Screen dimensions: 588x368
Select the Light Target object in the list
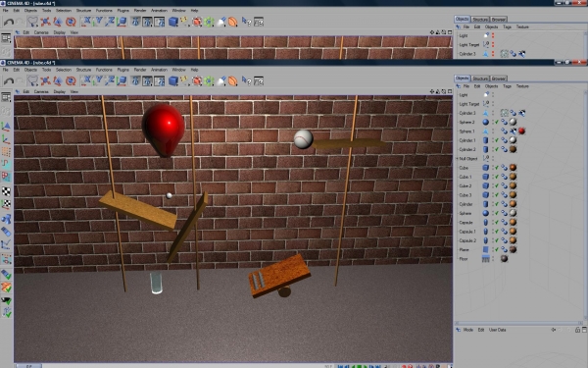pos(469,104)
